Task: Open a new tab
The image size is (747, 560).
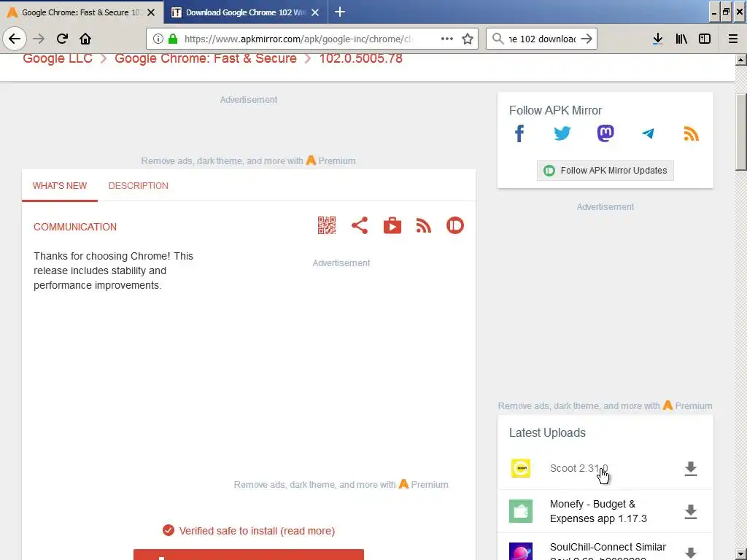Action: pyautogui.click(x=340, y=12)
